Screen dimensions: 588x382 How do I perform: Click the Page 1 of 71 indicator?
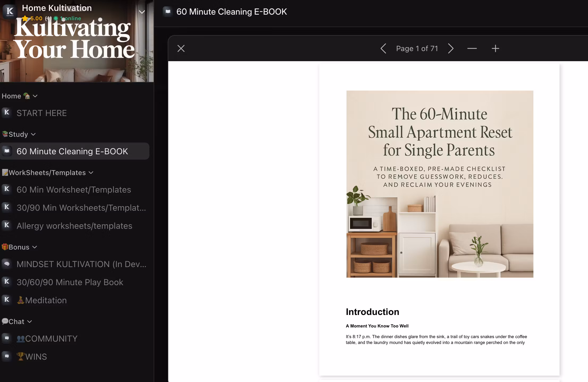click(417, 48)
